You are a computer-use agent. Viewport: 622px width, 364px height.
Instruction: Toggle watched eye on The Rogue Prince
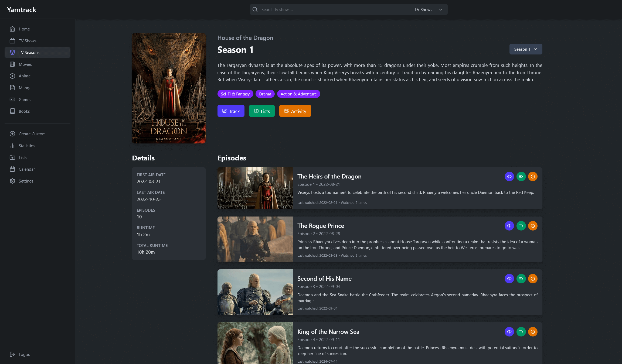(x=509, y=226)
